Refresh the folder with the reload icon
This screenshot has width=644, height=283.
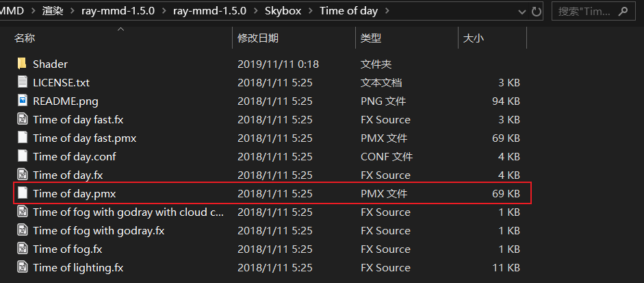pyautogui.click(x=536, y=12)
